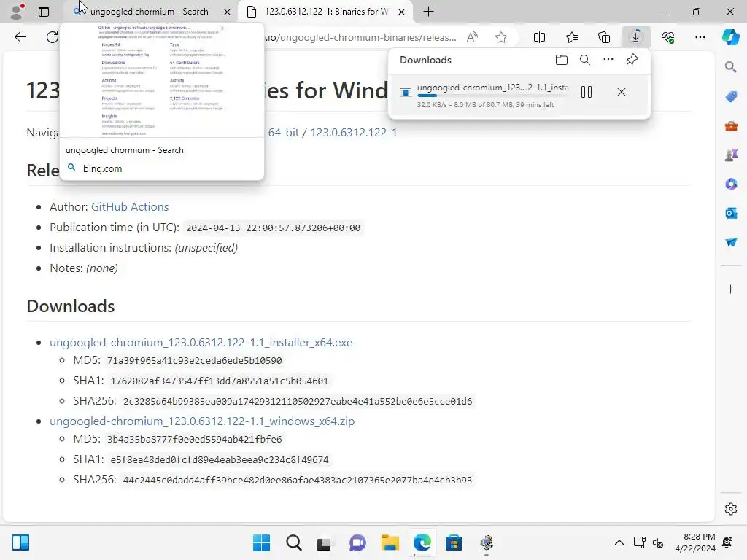Open the sidebar Tools briefcase icon
747x560 pixels.
(731, 126)
